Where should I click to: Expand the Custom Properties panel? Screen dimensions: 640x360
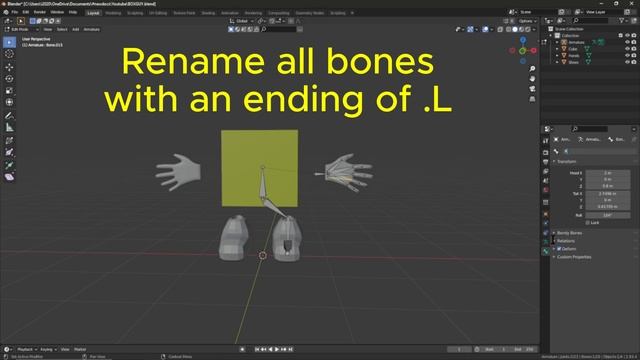click(x=574, y=257)
